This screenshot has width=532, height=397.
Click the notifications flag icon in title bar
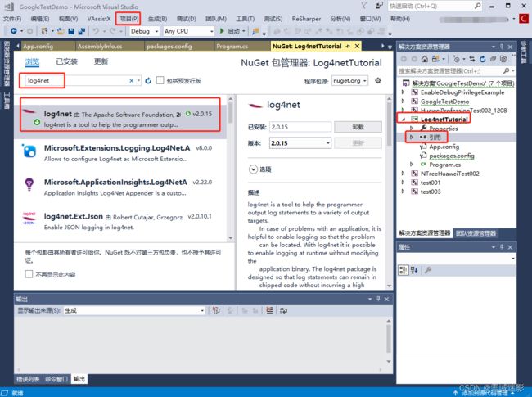pyautogui.click(x=364, y=6)
